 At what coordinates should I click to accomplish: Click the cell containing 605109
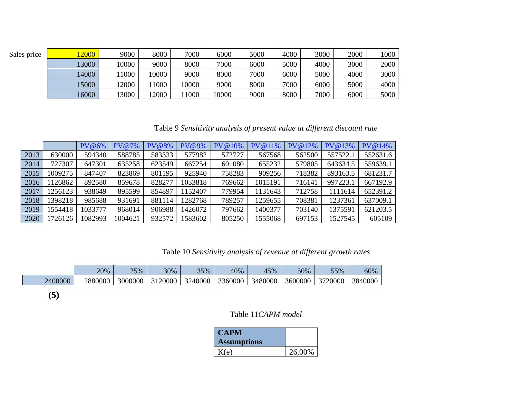(377, 218)
